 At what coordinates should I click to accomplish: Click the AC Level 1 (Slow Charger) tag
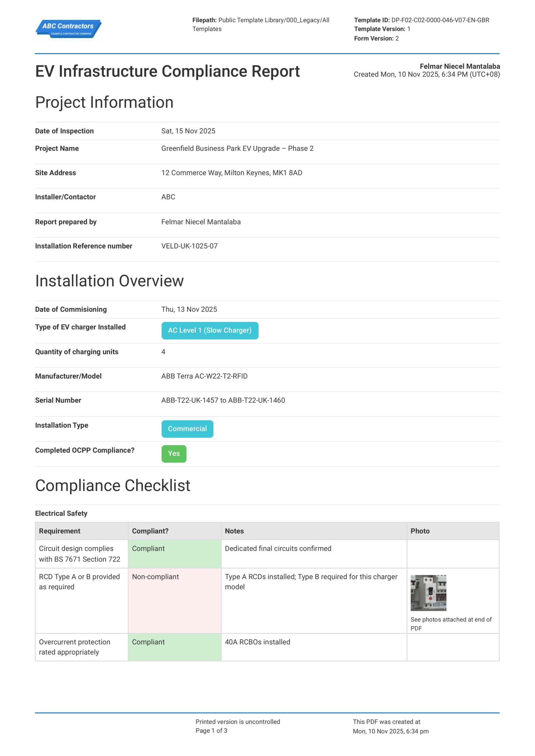click(209, 330)
